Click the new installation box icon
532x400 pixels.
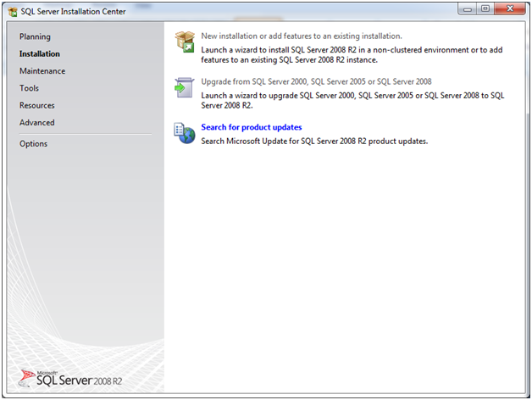[x=185, y=42]
